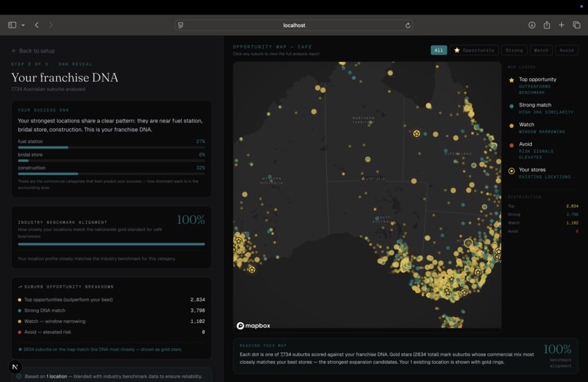The width and height of the screenshot is (588, 382).
Task: Open the sidebar options dropdown arrow
Action: tap(23, 25)
